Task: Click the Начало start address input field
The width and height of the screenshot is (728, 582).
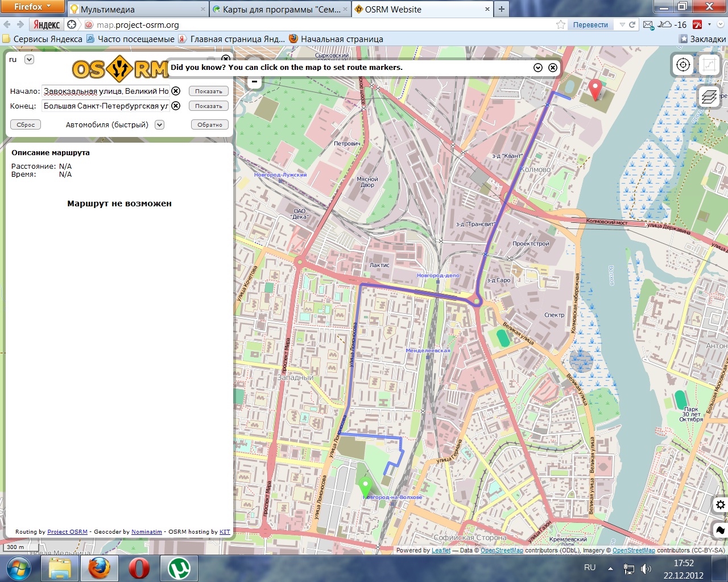Action: (106, 91)
